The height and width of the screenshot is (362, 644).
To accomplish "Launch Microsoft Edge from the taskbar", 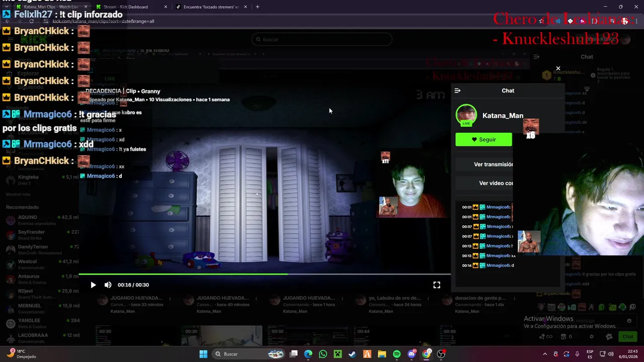I will coord(308,354).
